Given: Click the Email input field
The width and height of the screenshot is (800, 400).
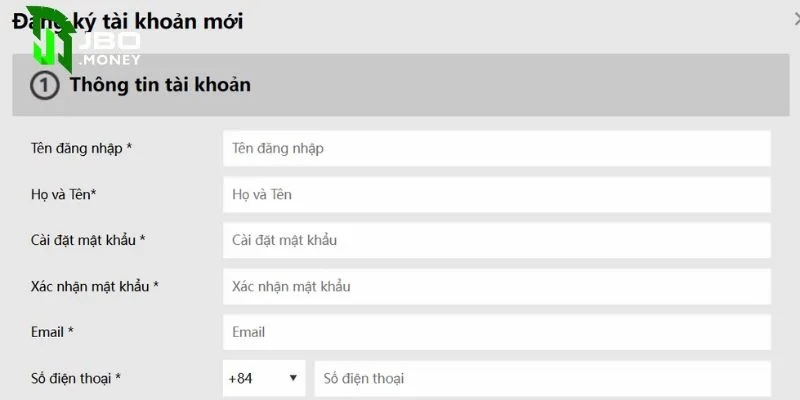Looking at the screenshot, I should 496,332.
